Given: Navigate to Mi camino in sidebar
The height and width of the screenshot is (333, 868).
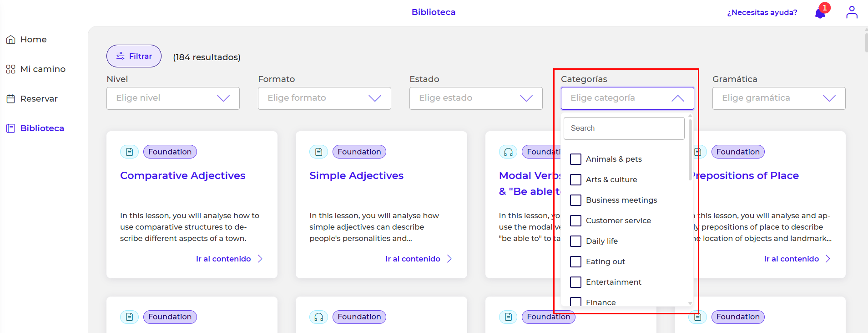Looking at the screenshot, I should (43, 69).
